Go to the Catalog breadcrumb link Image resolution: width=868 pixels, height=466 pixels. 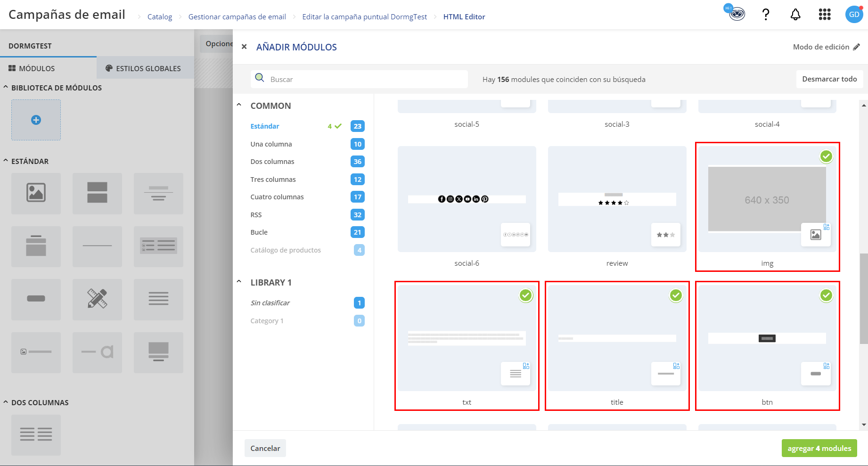pos(160,16)
